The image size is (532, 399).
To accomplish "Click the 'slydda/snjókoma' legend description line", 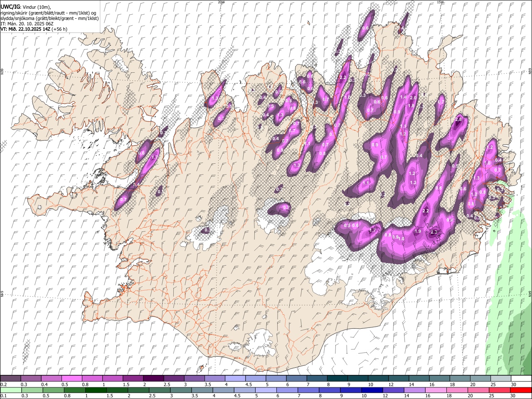I will pyautogui.click(x=49, y=18).
